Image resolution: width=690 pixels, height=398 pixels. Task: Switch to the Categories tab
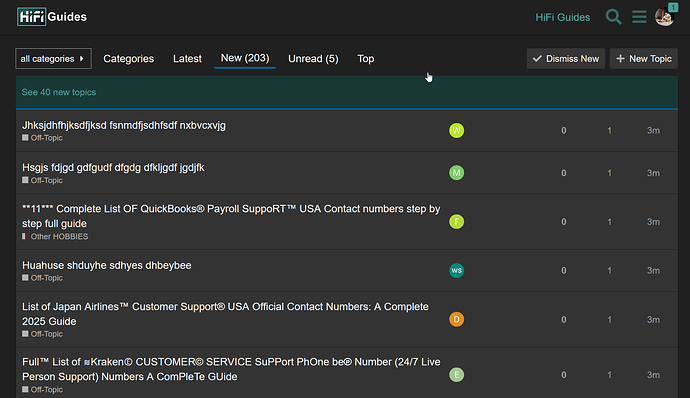pyautogui.click(x=128, y=59)
